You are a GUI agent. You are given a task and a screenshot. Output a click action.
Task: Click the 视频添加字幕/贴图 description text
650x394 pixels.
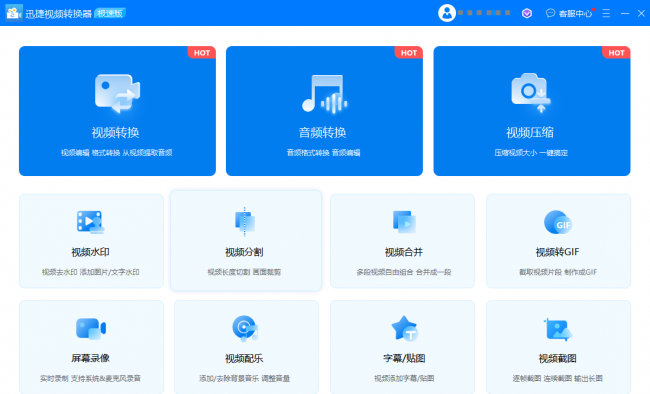click(404, 378)
